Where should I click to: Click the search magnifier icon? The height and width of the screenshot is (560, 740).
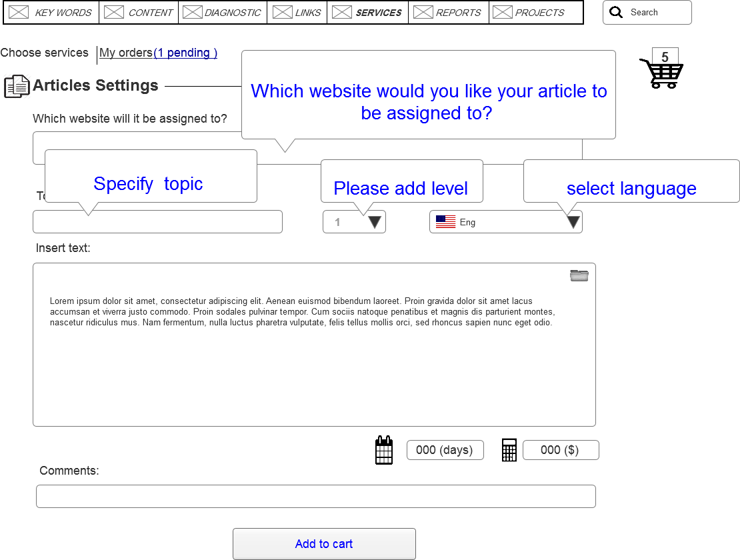click(x=616, y=12)
